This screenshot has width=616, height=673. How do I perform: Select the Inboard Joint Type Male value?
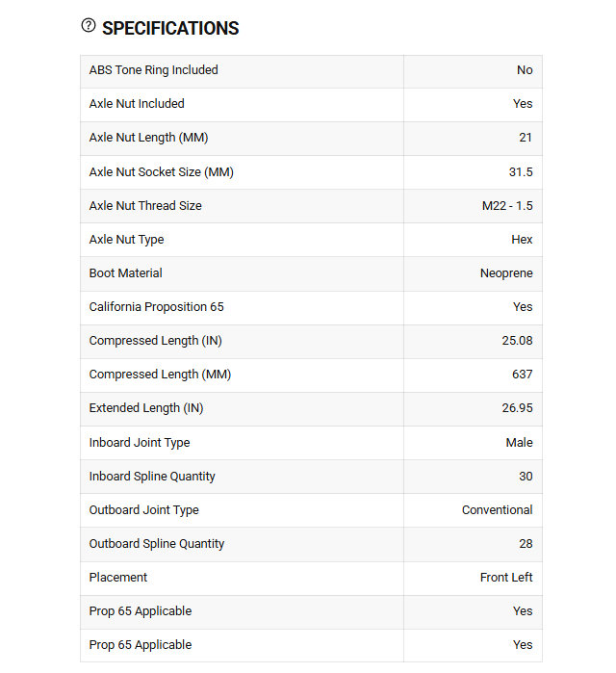pyautogui.click(x=520, y=443)
